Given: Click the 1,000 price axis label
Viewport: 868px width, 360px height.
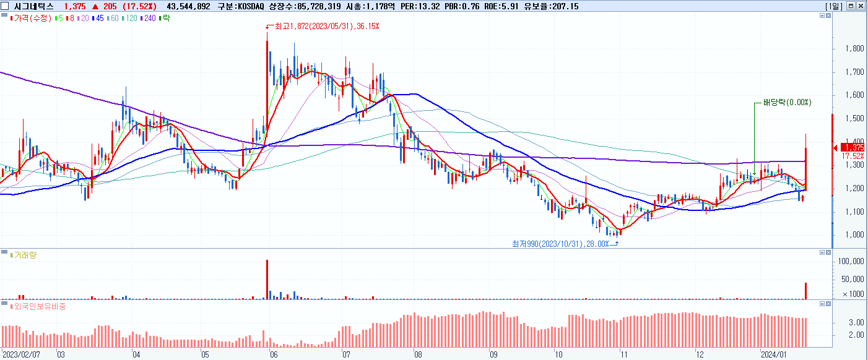Looking at the screenshot, I should tap(855, 234).
